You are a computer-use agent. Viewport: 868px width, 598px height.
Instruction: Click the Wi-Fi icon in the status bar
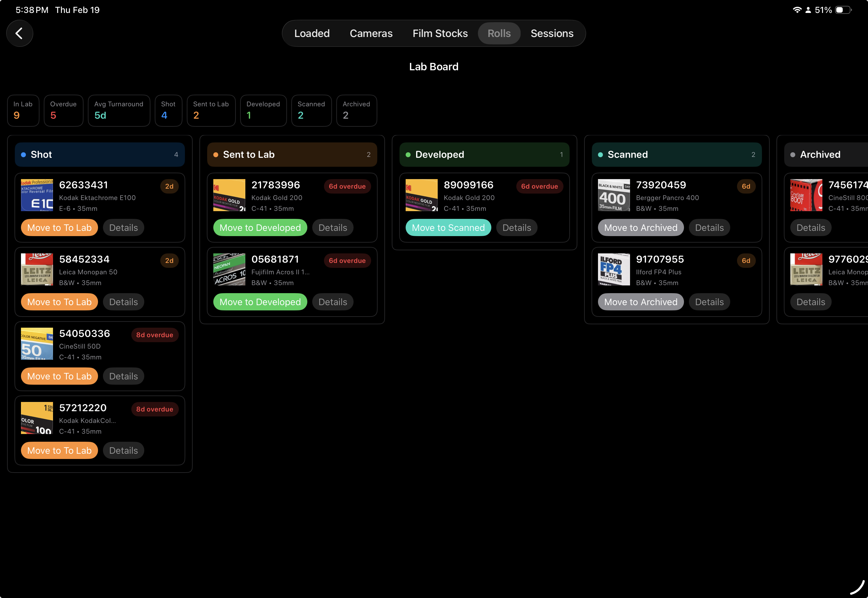tap(796, 10)
